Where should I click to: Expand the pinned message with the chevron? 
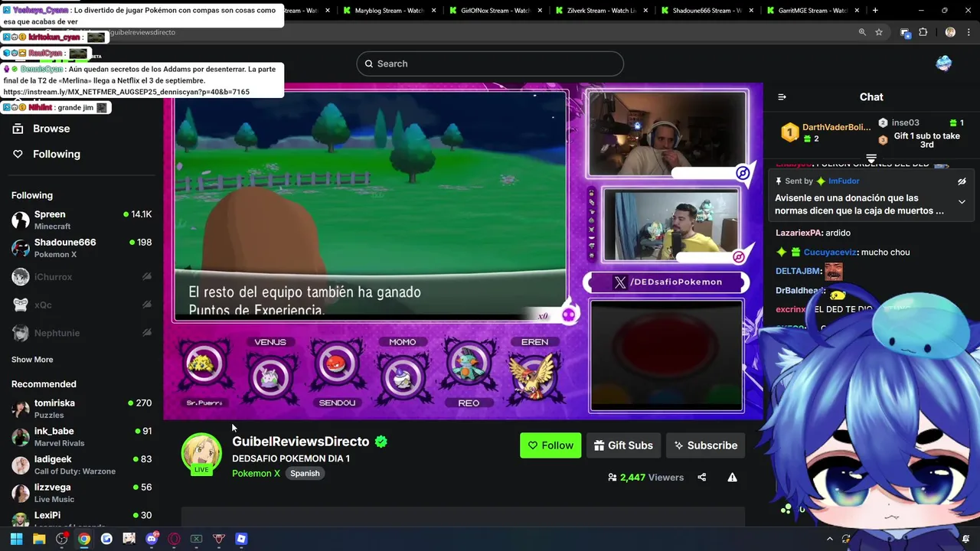[962, 202]
